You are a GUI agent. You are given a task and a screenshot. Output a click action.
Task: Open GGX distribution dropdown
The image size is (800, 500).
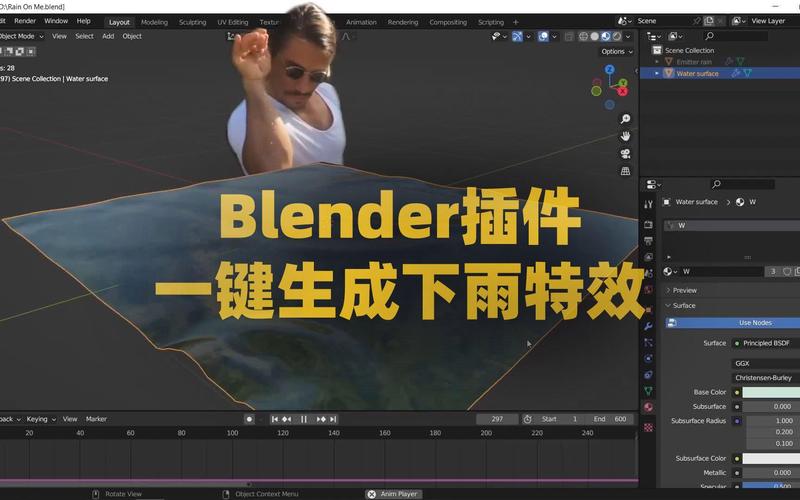tap(765, 363)
